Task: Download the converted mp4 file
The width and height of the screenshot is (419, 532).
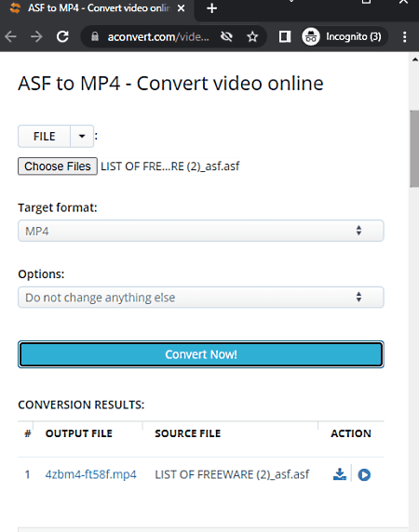Action: [x=340, y=474]
